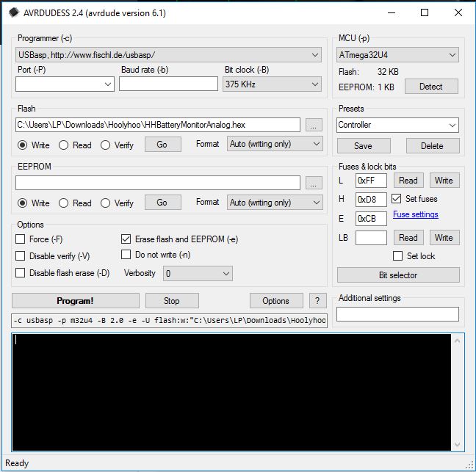This screenshot has height=472, width=476.
Task: Click Go button in Flash section
Action: click(163, 144)
